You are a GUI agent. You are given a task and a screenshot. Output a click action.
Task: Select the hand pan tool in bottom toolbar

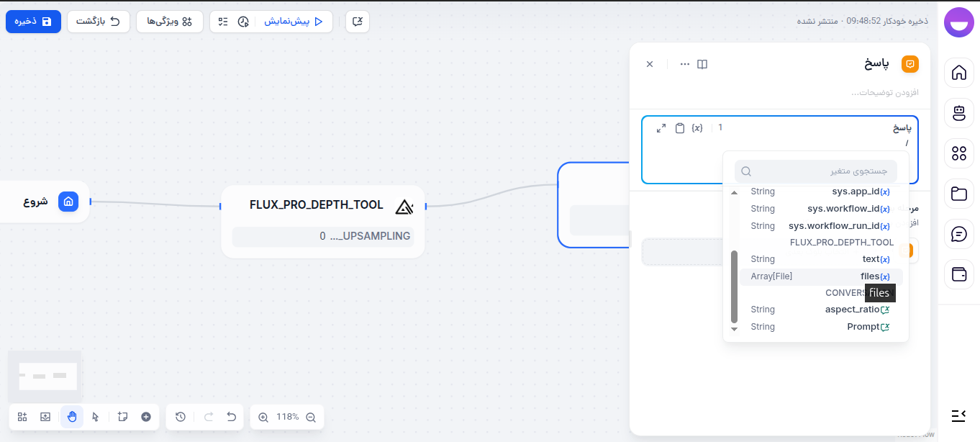71,417
